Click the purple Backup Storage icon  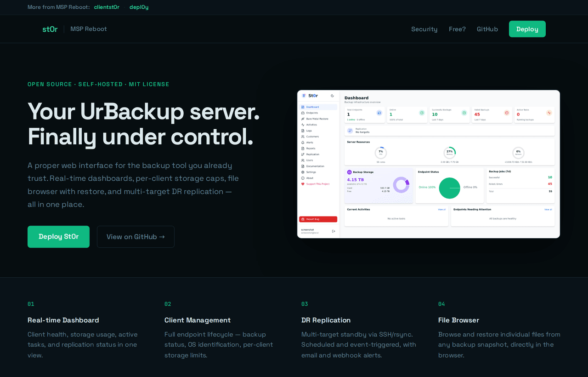pos(350,172)
